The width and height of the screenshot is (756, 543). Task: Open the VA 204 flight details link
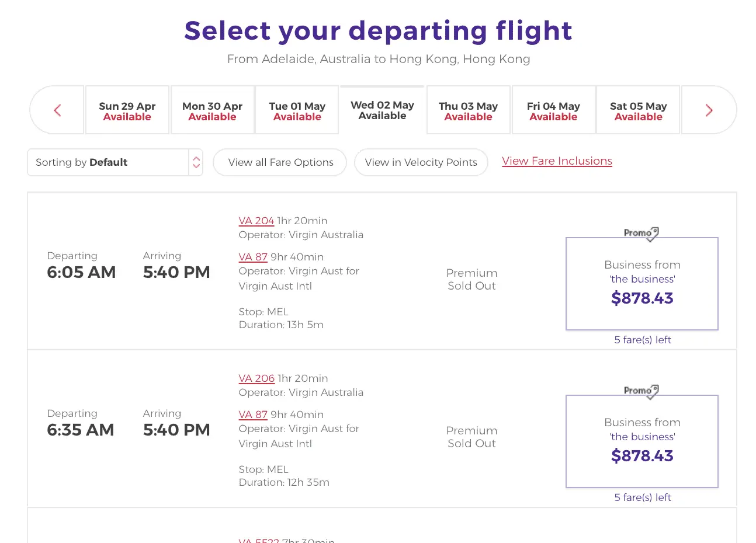(x=256, y=221)
